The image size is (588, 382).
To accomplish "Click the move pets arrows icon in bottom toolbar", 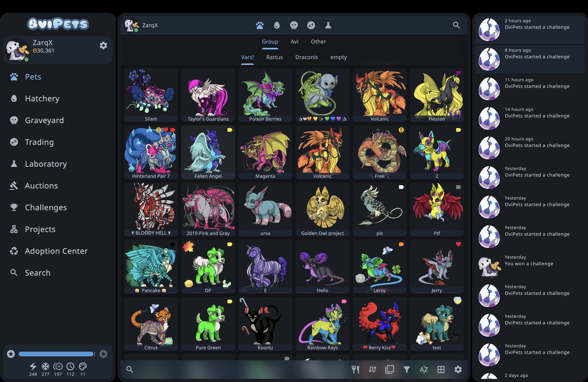I will pos(373,369).
